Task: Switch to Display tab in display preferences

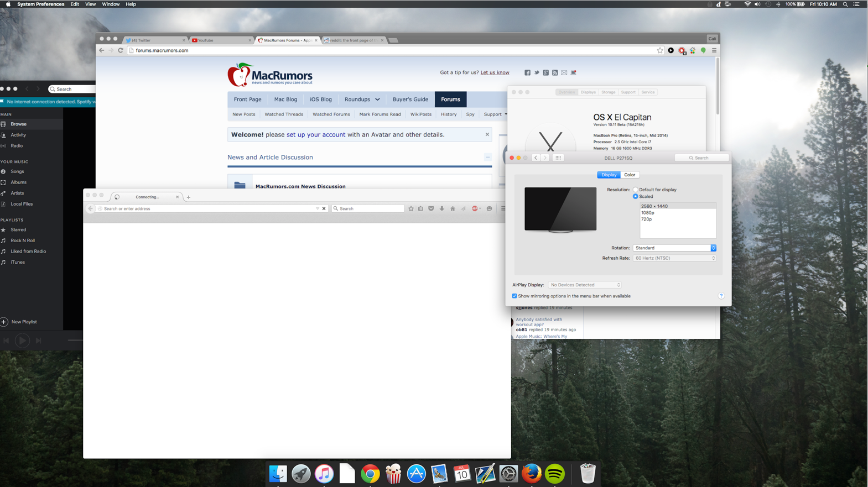Action: 609,175
